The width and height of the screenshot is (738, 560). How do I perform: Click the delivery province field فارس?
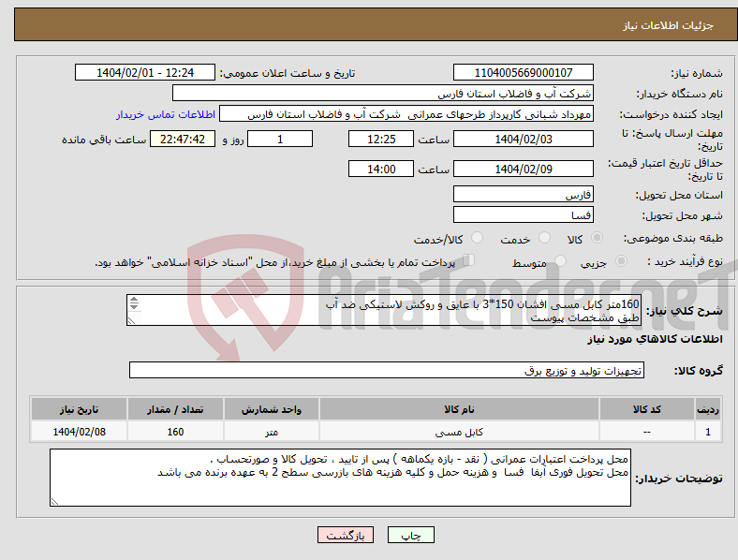523,195
